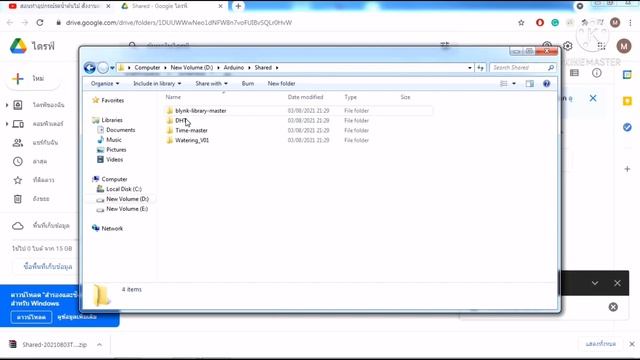Open Videos library in navigation pane

(114, 160)
